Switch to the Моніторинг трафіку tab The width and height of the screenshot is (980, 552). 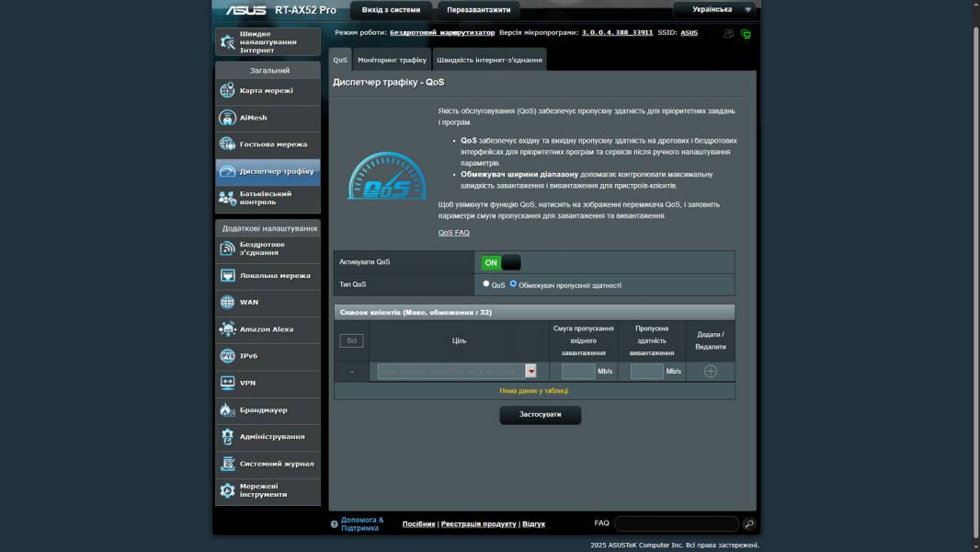click(392, 61)
